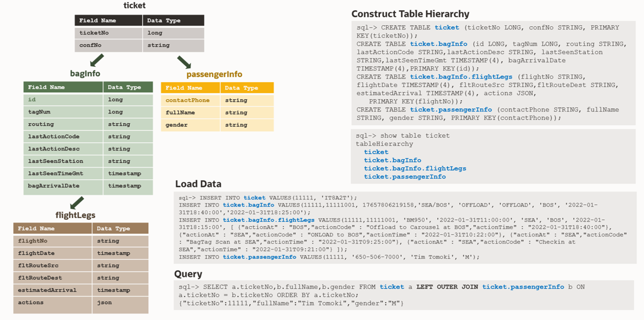The width and height of the screenshot is (644, 320).
Task: Click the "ticket" title above the top table
Action: (x=134, y=6)
